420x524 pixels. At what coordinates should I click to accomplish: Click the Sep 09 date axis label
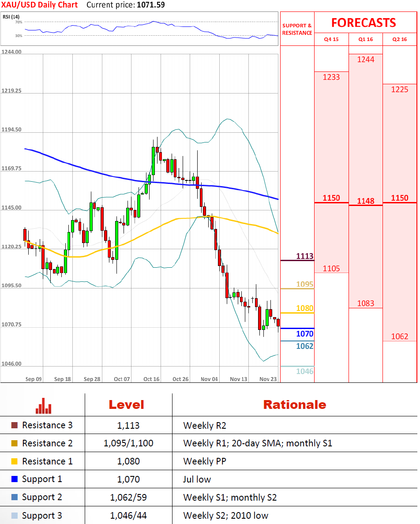coord(34,379)
